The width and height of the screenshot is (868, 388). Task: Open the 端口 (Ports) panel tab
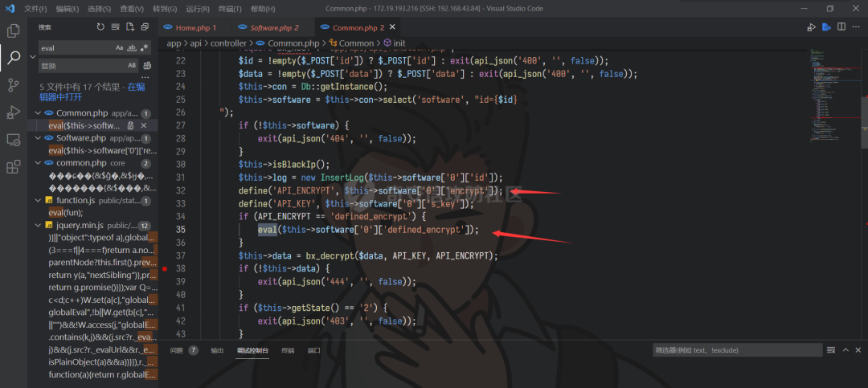tap(314, 350)
